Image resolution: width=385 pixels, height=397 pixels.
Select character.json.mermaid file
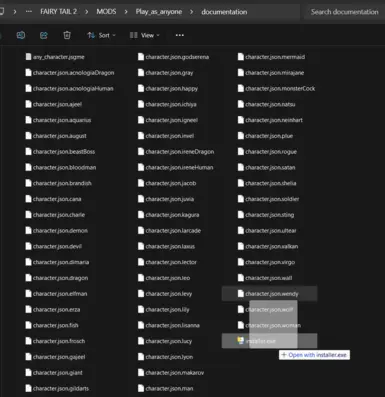[271, 57]
